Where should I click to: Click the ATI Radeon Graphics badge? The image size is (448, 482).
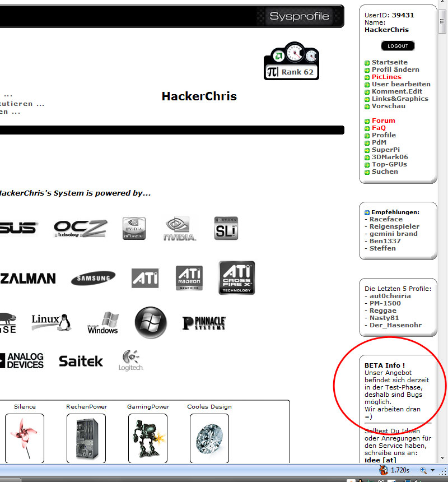tap(189, 278)
